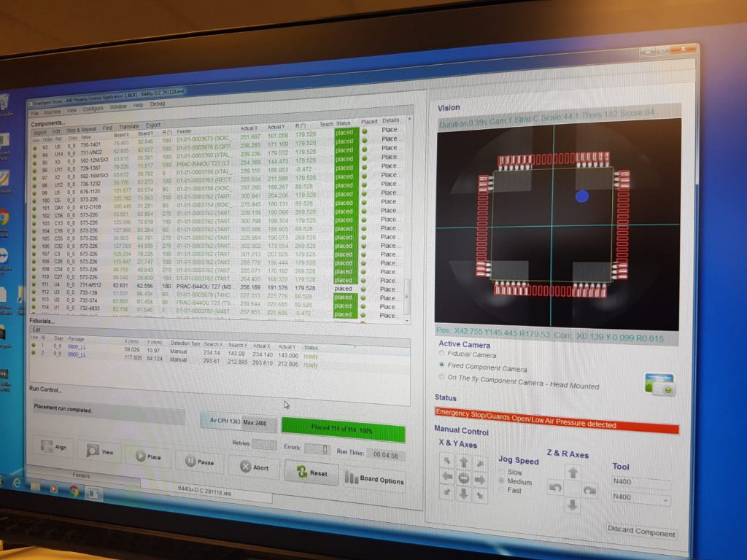Viewport: 747px width, 560px height.
Task: Click the Align button
Action: click(53, 446)
